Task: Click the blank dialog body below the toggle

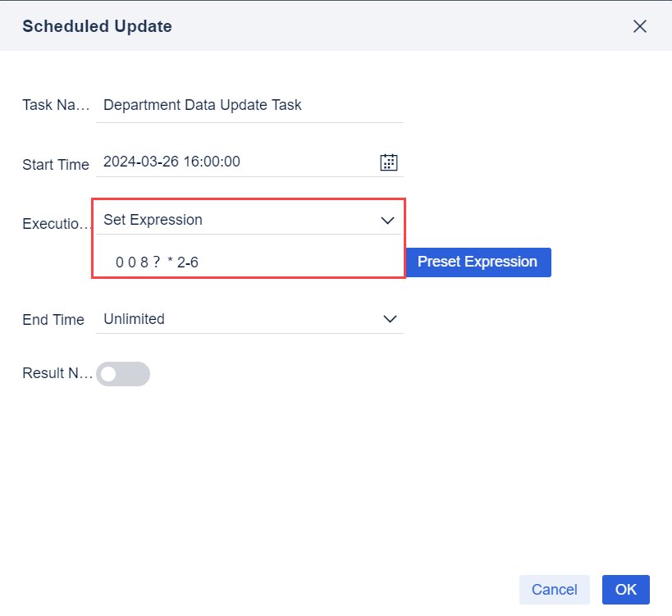Action: (x=328, y=476)
